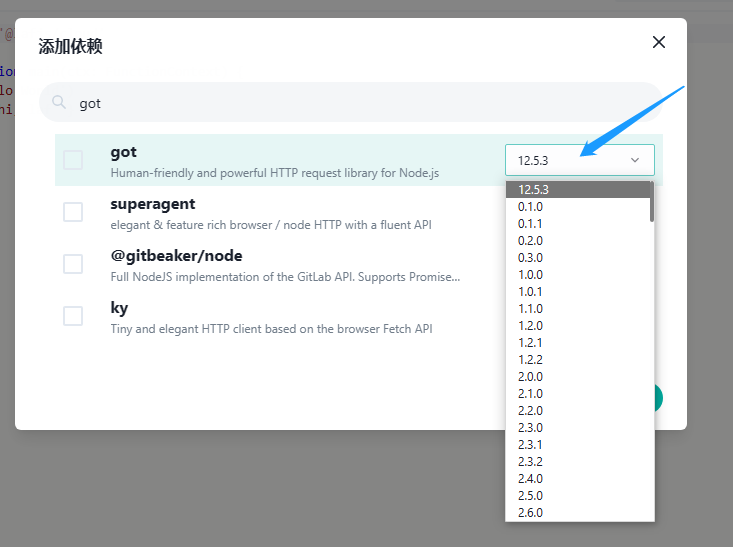Pick version 2.6.0 at list bottom
The height and width of the screenshot is (547, 733).
click(x=530, y=512)
